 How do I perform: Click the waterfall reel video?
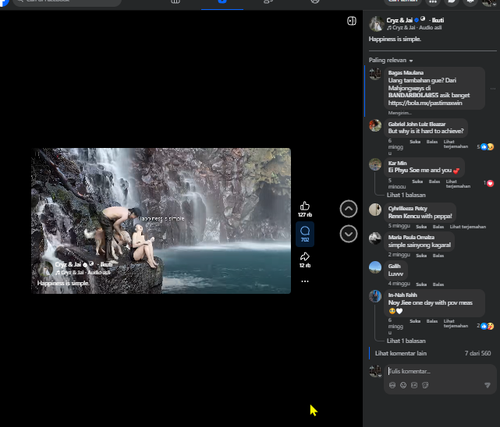[161, 221]
